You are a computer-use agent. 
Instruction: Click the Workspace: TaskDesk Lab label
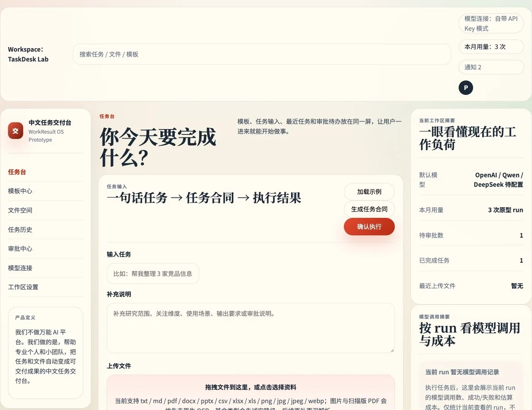(28, 54)
